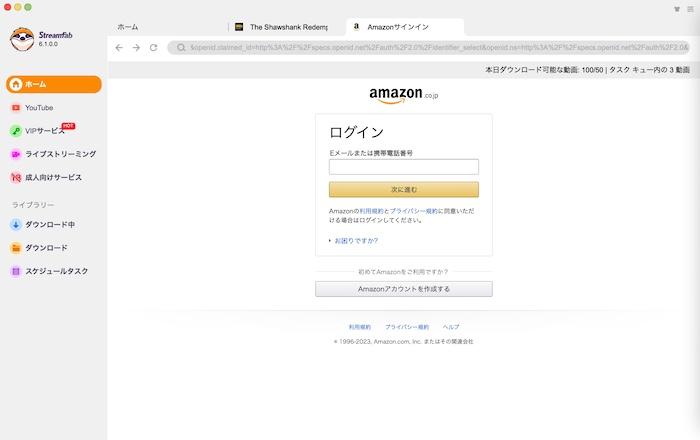The image size is (700, 440).
Task: Click the red YouTube icon
Action: (x=16, y=108)
